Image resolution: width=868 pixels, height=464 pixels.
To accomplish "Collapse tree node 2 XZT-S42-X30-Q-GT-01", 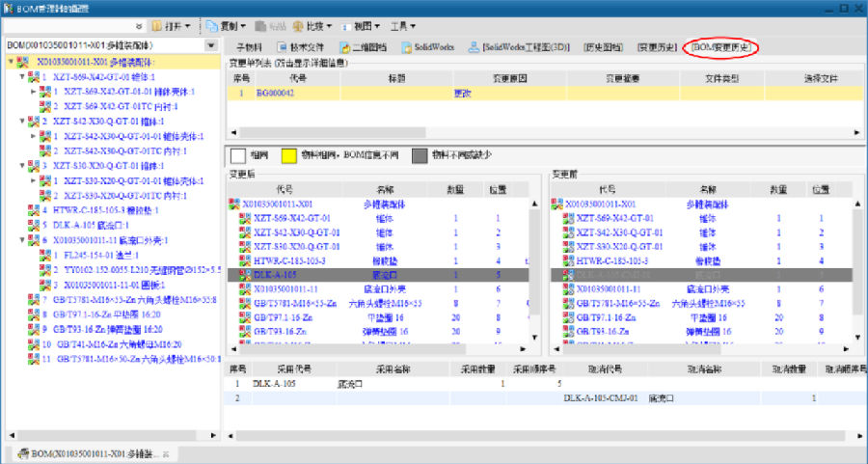I will (x=22, y=122).
